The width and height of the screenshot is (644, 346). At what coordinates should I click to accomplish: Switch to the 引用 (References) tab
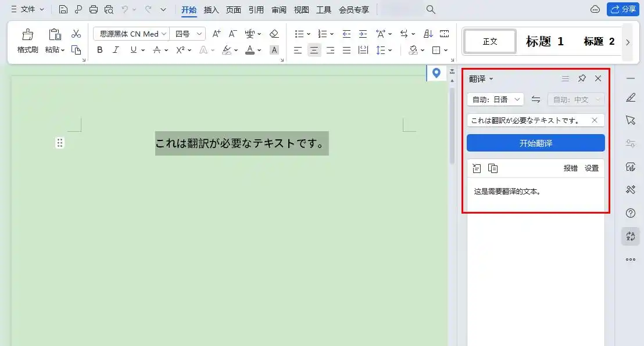(256, 9)
